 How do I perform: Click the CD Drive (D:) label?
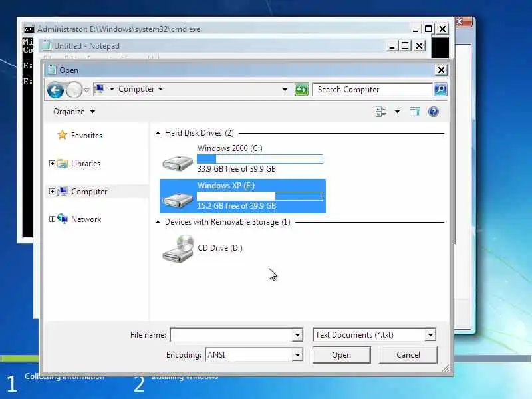220,248
